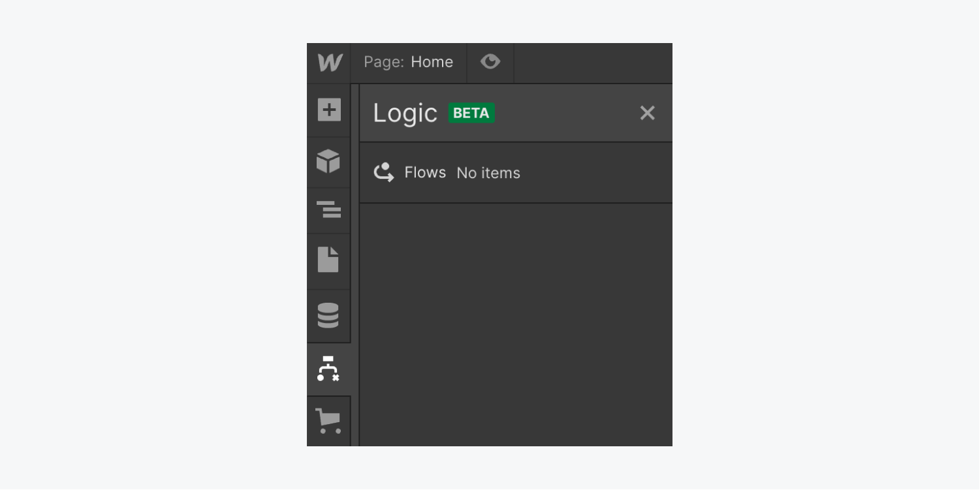
Task: Open the Ecommerce cart panel
Action: pos(328,421)
